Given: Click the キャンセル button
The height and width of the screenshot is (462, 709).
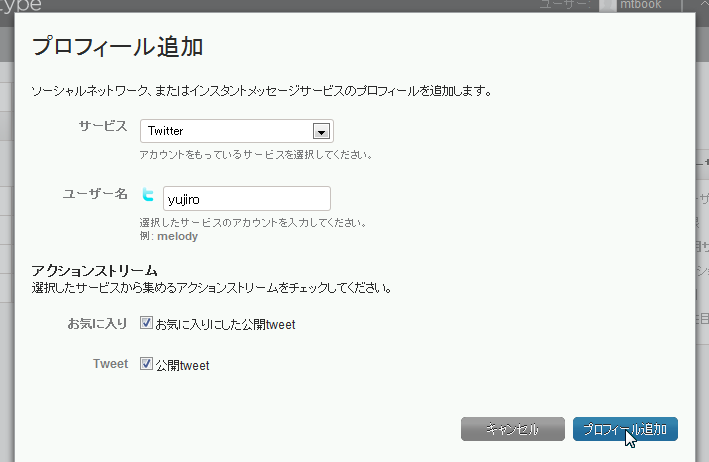Looking at the screenshot, I should click(x=513, y=429).
